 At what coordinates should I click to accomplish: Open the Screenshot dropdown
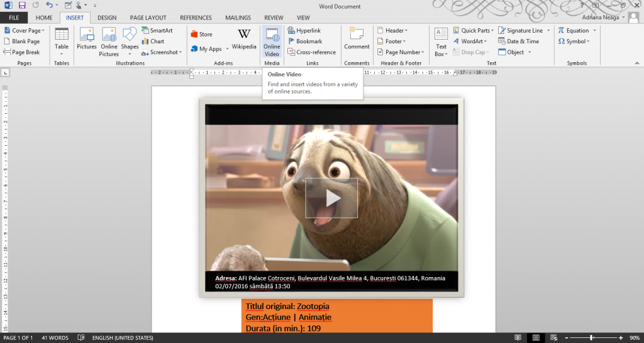click(x=162, y=52)
